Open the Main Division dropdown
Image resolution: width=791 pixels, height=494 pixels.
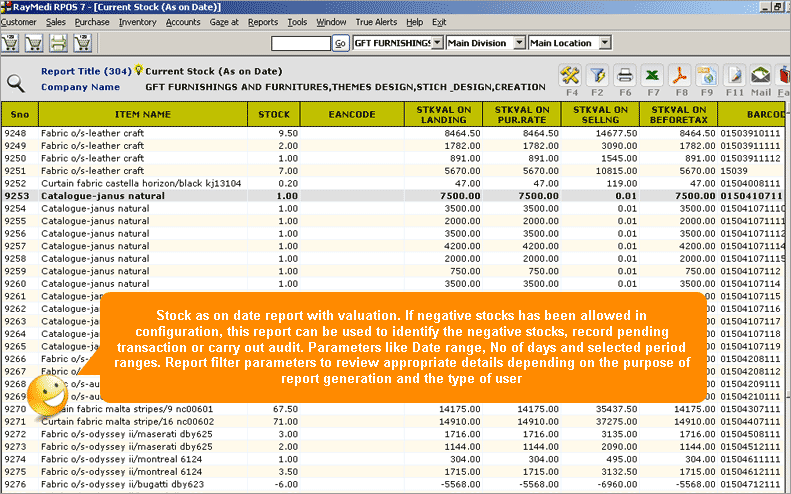(x=518, y=43)
